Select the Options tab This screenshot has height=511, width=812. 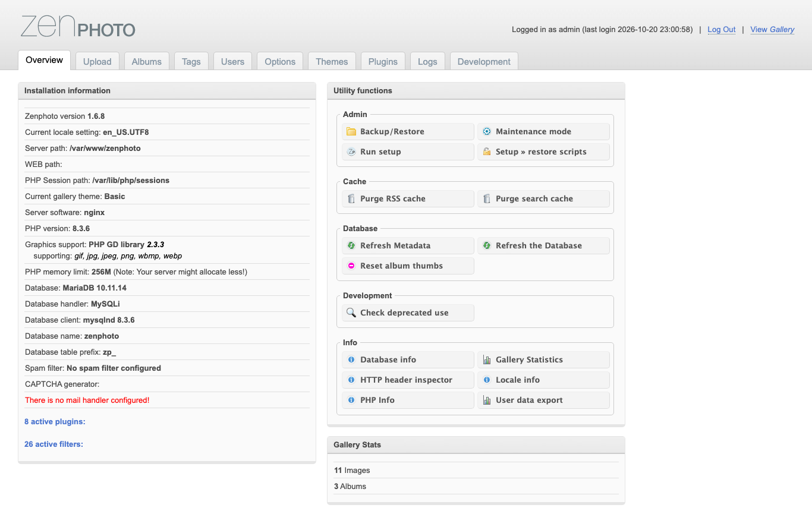click(x=280, y=61)
